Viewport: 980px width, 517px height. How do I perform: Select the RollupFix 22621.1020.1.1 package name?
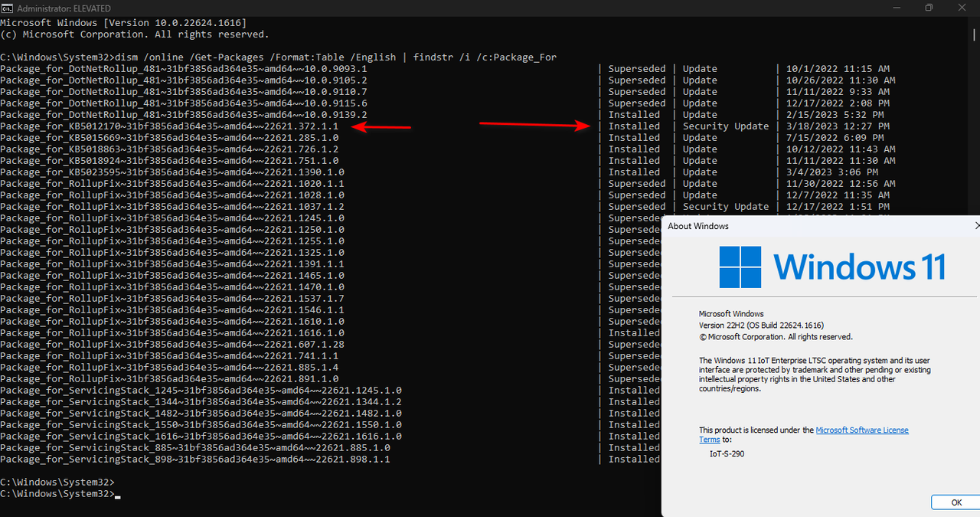point(172,184)
